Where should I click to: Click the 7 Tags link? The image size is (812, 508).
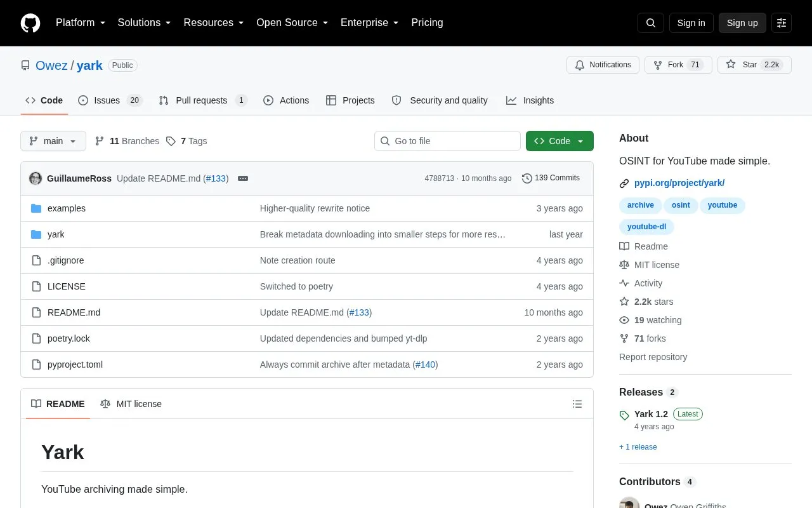(x=187, y=141)
